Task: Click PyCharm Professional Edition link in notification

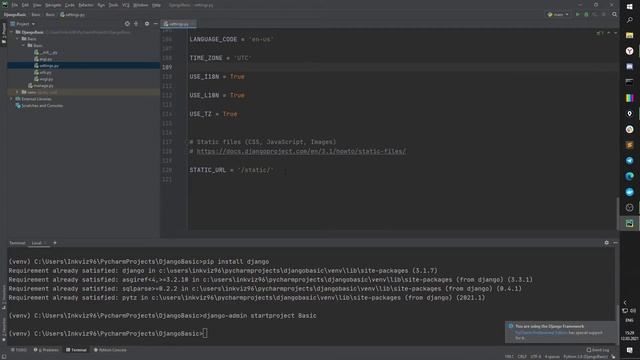Action: (x=541, y=333)
